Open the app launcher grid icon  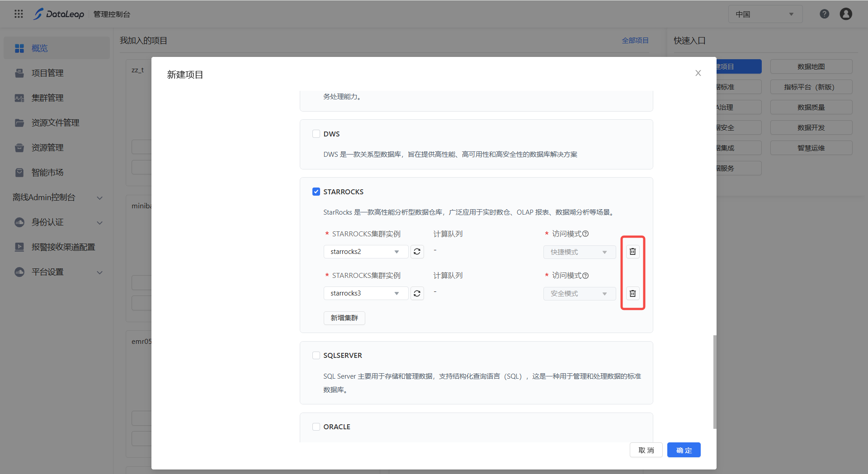[19, 14]
